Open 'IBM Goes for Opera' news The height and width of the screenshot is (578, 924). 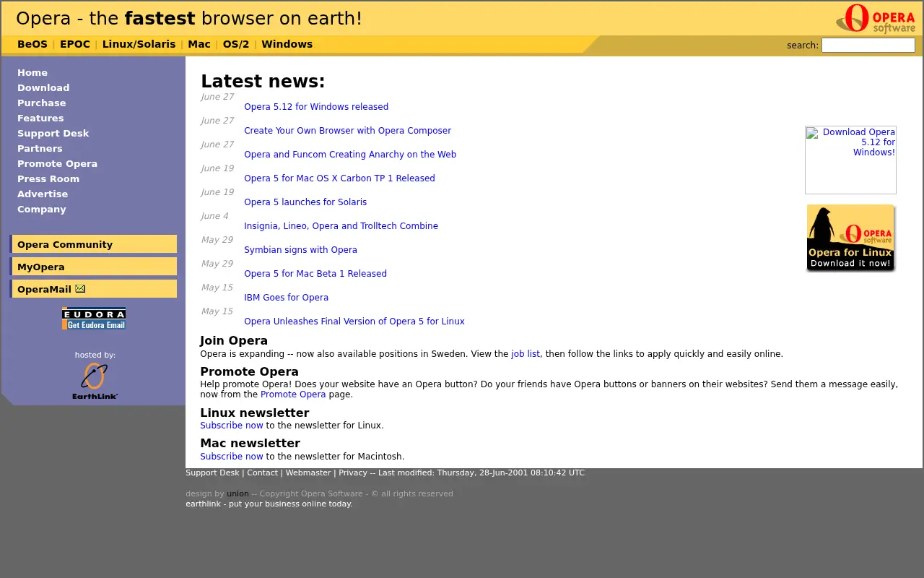click(x=286, y=298)
